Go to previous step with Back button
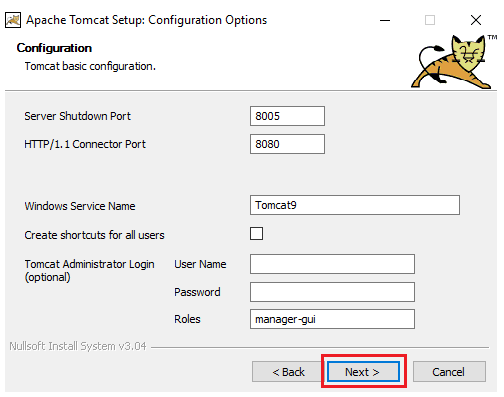Image resolution: width=504 pixels, height=397 pixels. 288,372
